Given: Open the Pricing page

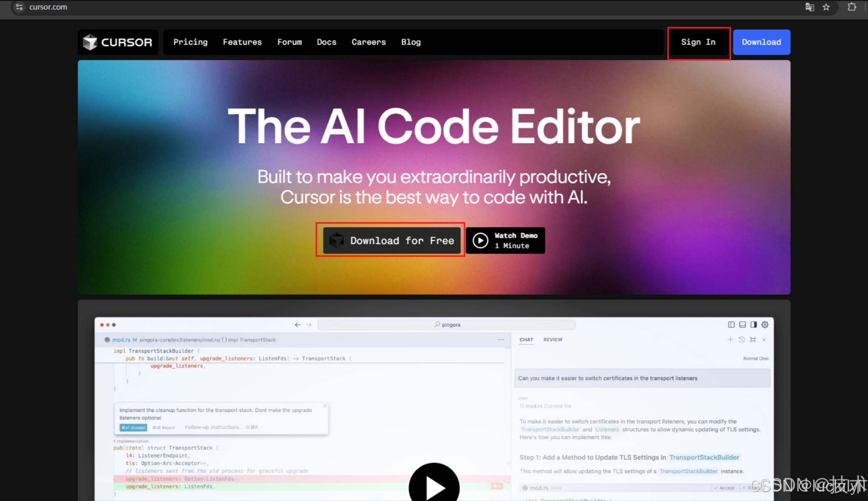Looking at the screenshot, I should (x=191, y=42).
